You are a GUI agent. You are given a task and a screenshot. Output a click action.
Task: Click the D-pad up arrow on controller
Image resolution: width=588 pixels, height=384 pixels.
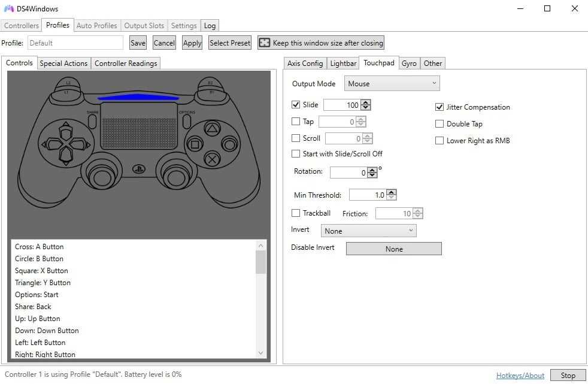(x=66, y=130)
